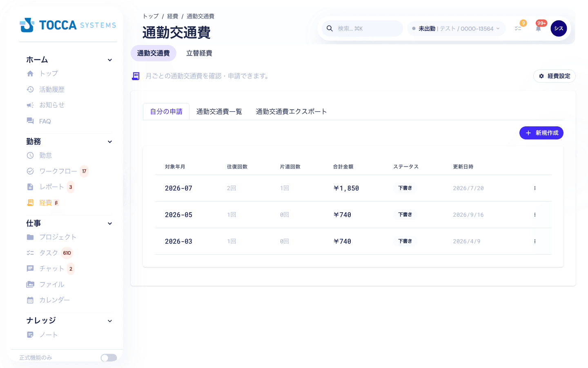Select the 通勤交通費 pill tab

click(x=154, y=53)
